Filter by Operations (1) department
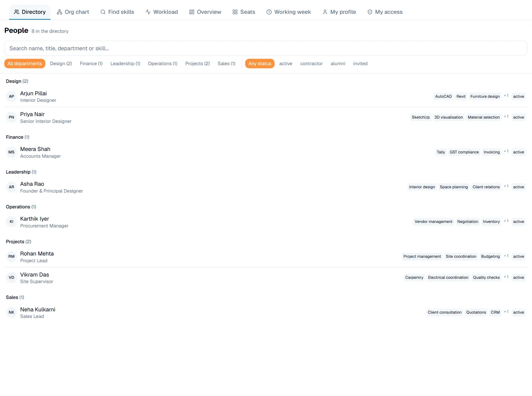 point(162,63)
